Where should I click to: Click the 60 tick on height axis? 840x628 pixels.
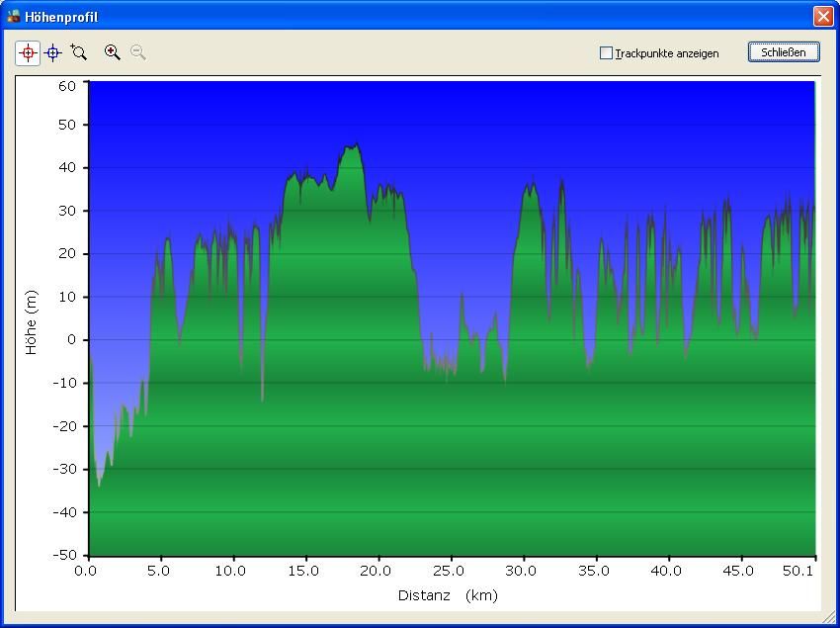[66, 86]
